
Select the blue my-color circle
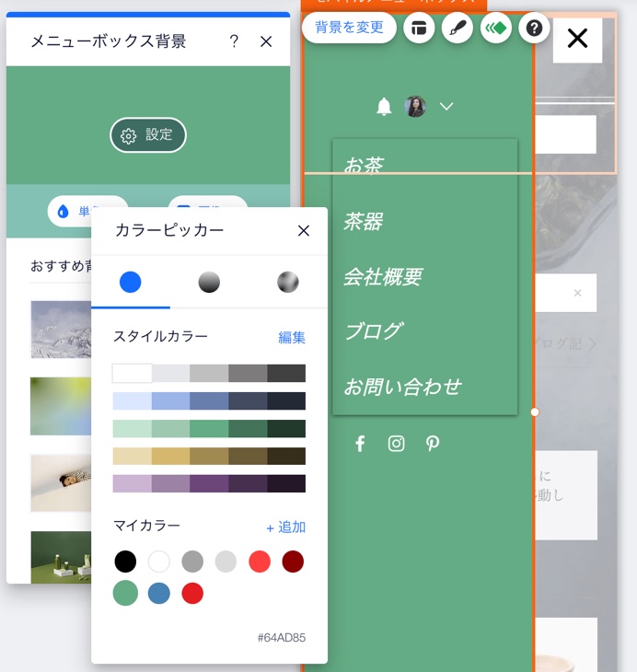159,593
